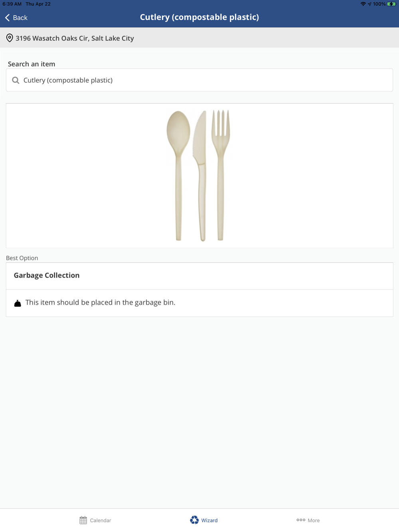Image resolution: width=399 pixels, height=532 pixels.
Task: Click the location pin icon
Action: coord(10,38)
